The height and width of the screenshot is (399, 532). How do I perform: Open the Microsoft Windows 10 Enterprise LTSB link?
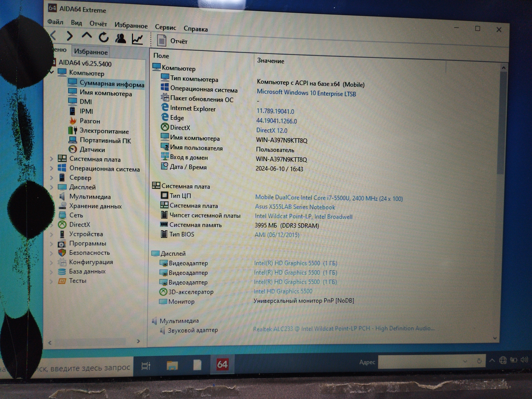(x=306, y=93)
